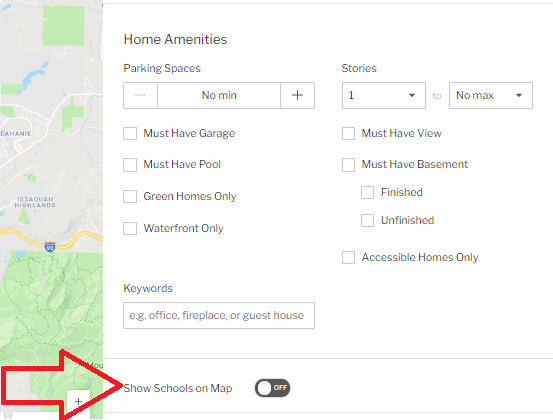
Task: Tick the Green Homes Only checkbox
Action: (x=130, y=196)
